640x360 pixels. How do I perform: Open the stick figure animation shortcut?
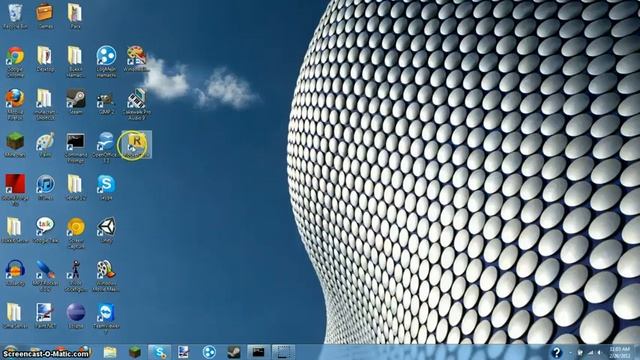click(x=76, y=276)
